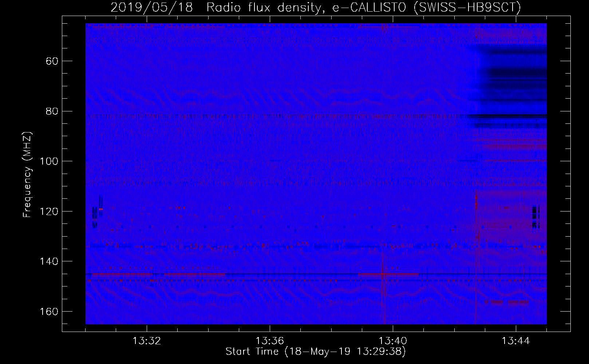Click the 'Frequency (MHZ)' axis label
Screen dimensions: 589x364
[27, 175]
